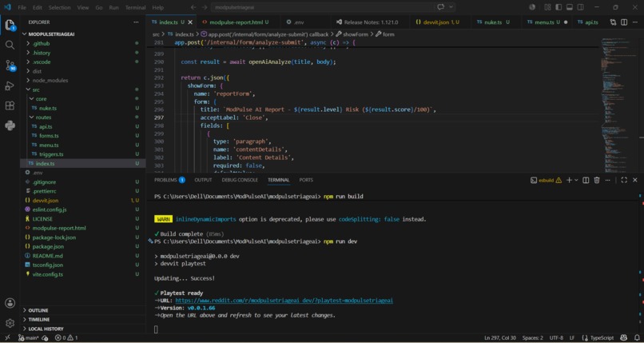The image size is (644, 343).
Task: Split the editor to the right
Action: coord(624,22)
